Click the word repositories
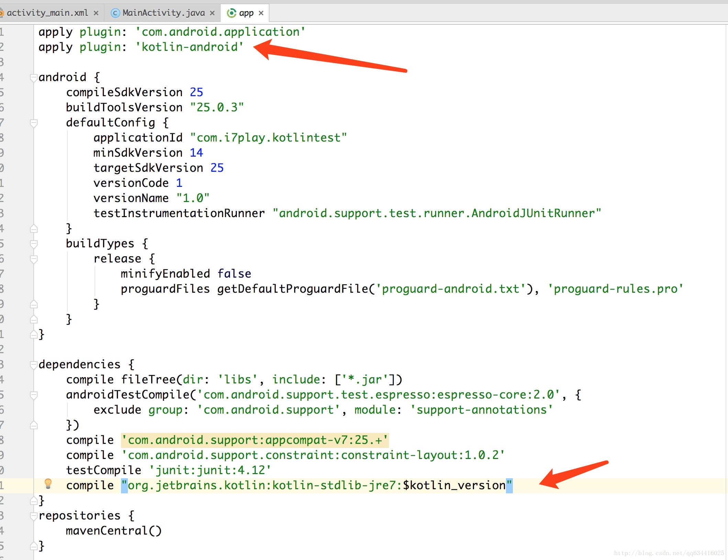 tap(79, 516)
